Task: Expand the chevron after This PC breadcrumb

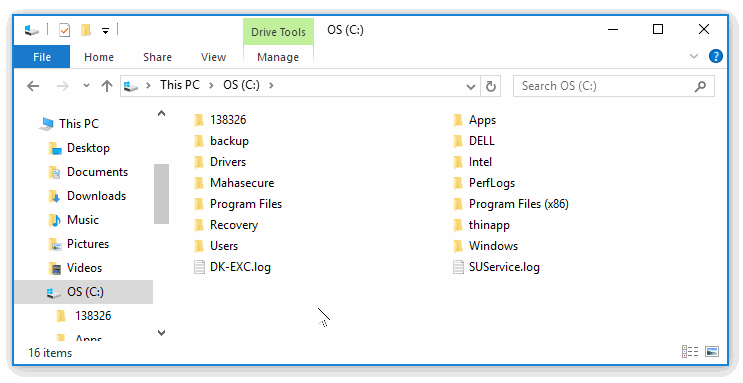Action: coord(211,86)
